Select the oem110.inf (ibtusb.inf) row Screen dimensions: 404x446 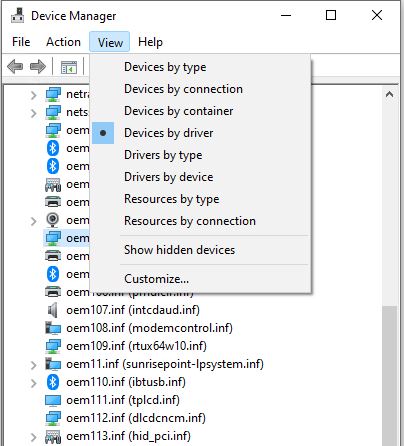[x=126, y=382]
